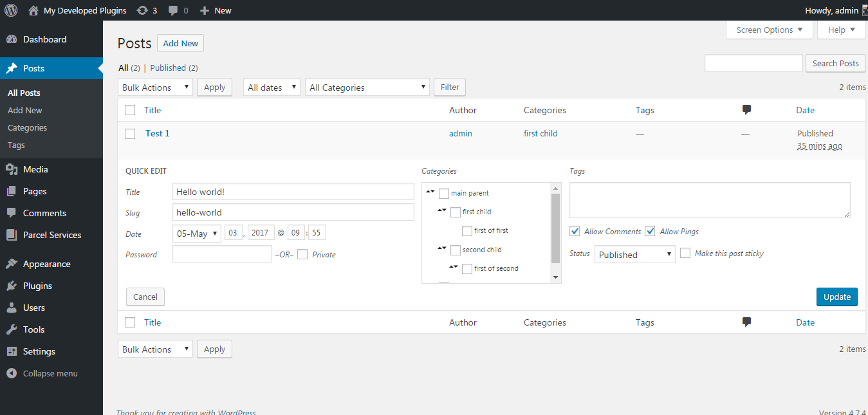Screen dimensions: 868x415
Task: Check the 'main parent' category checkbox
Action: pyautogui.click(x=444, y=193)
